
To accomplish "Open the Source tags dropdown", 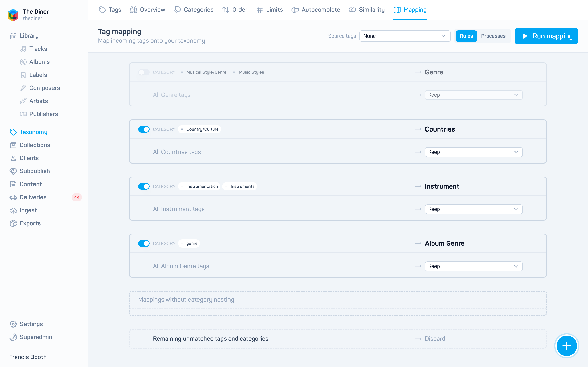I will 405,36.
